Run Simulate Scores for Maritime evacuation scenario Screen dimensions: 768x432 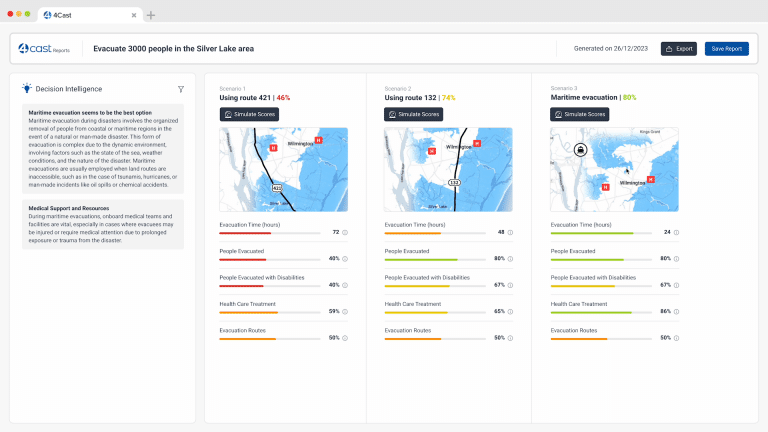tap(579, 114)
